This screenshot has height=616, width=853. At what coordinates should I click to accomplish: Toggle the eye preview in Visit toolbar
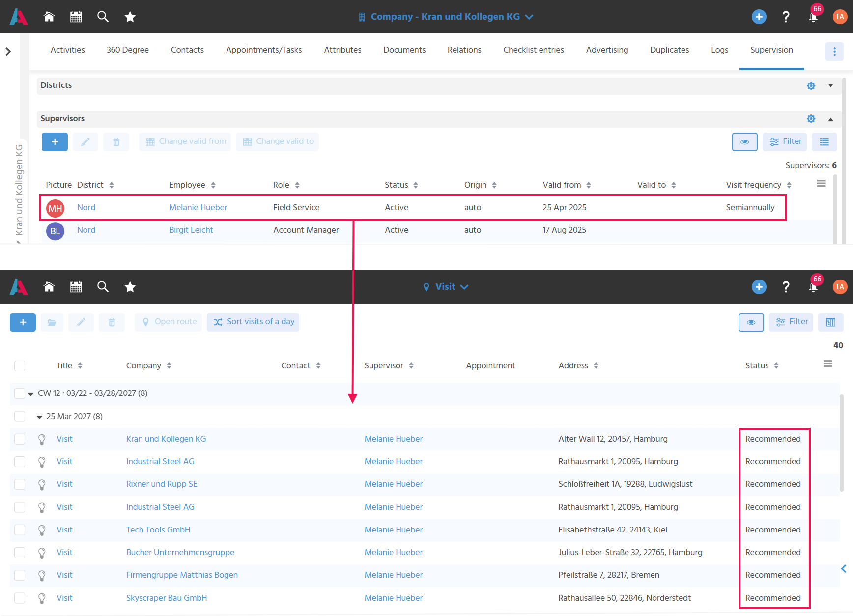tap(751, 322)
